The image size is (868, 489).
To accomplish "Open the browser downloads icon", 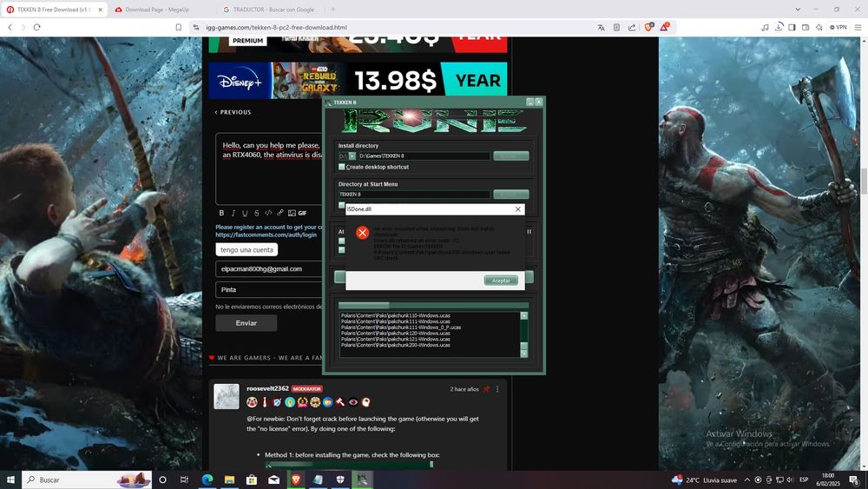I will [779, 27].
